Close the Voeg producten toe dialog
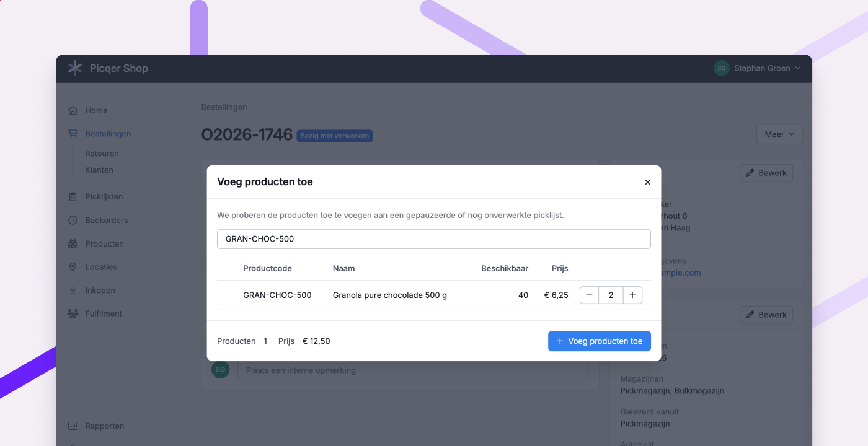Viewport: 868px width, 446px height. click(x=647, y=182)
